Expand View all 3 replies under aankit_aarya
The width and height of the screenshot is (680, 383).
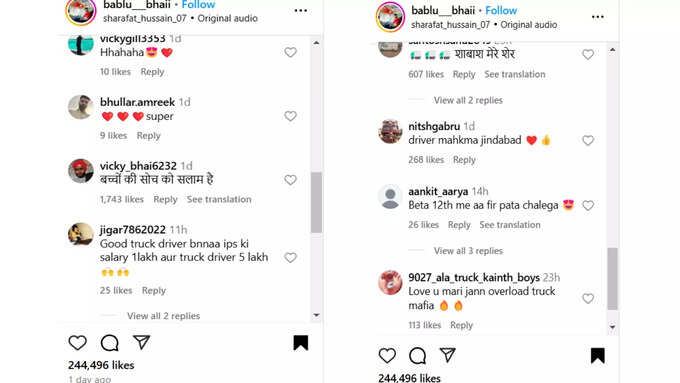click(x=468, y=251)
